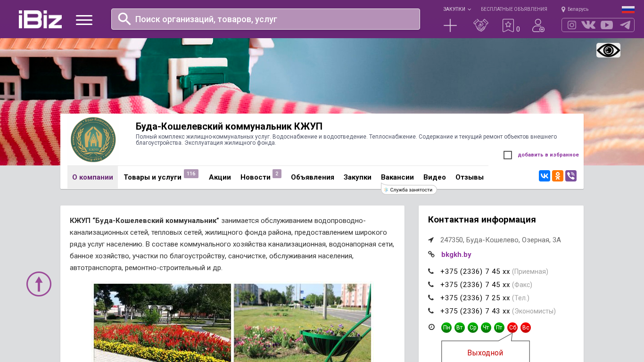
Task: Open iBiz Telegram channel
Action: (x=625, y=25)
